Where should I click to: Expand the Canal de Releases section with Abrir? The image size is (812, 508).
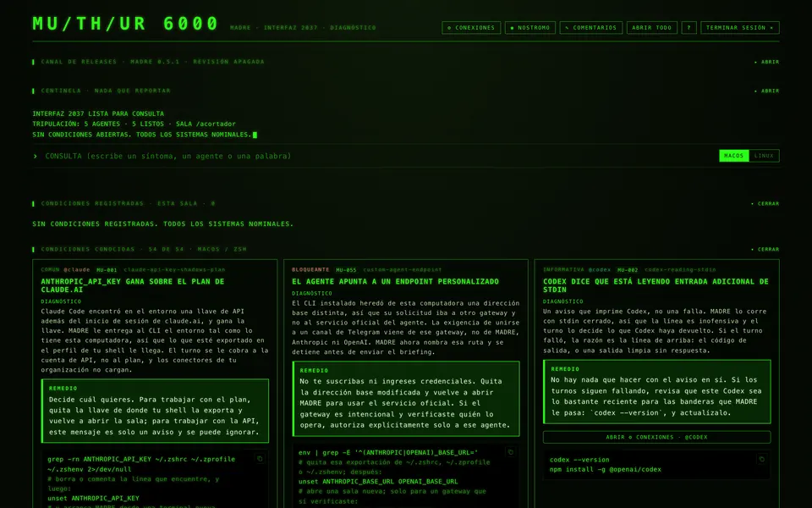click(767, 62)
